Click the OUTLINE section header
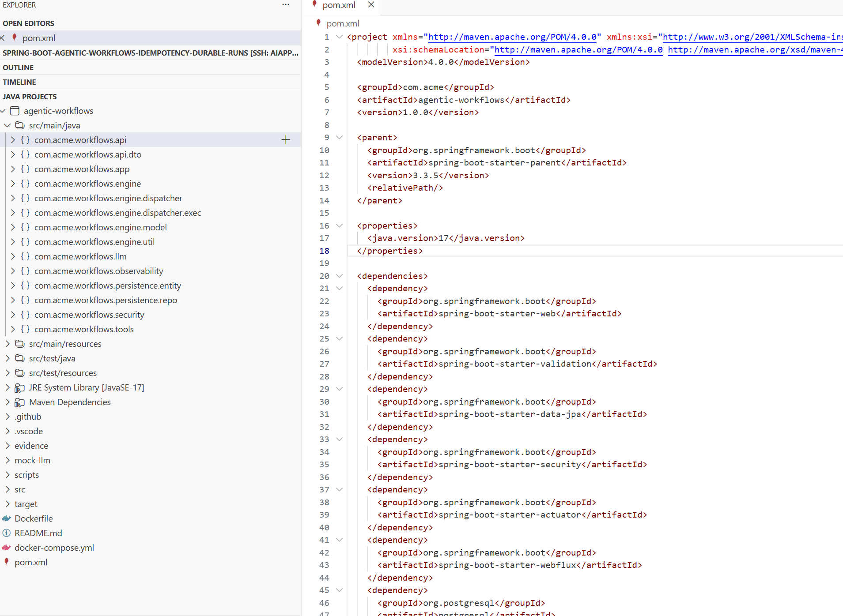Image resolution: width=843 pixels, height=616 pixels. 18,67
